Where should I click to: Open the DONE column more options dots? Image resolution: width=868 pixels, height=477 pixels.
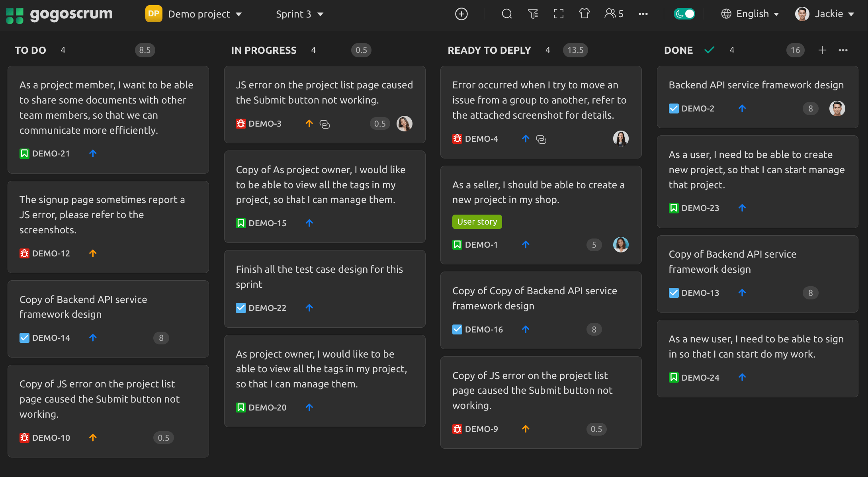point(843,50)
